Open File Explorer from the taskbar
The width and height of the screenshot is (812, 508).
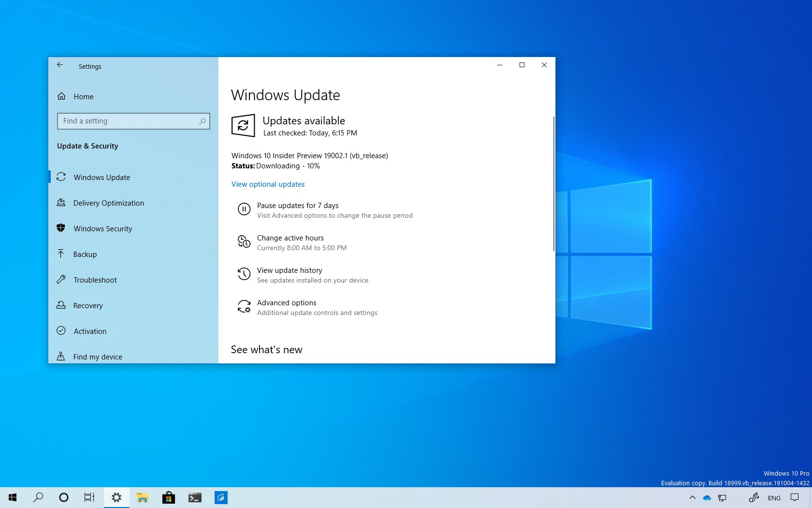142,497
